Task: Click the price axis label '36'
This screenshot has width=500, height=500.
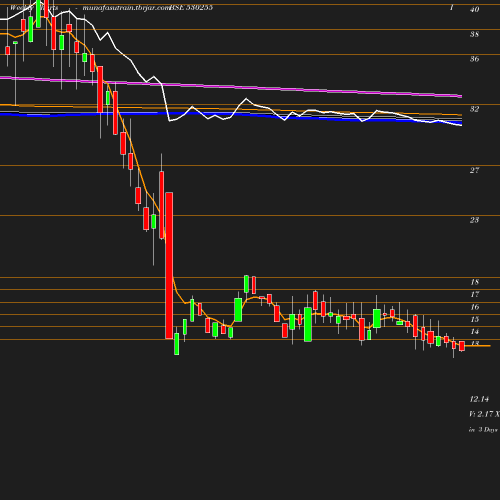Action: (x=475, y=59)
